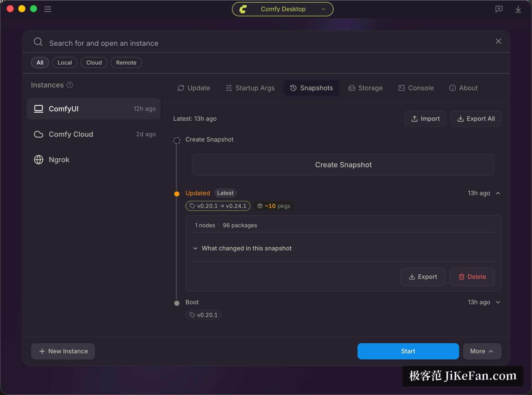Click '13h ago' on the Updated entry
This screenshot has height=395, width=532.
pyautogui.click(x=479, y=193)
